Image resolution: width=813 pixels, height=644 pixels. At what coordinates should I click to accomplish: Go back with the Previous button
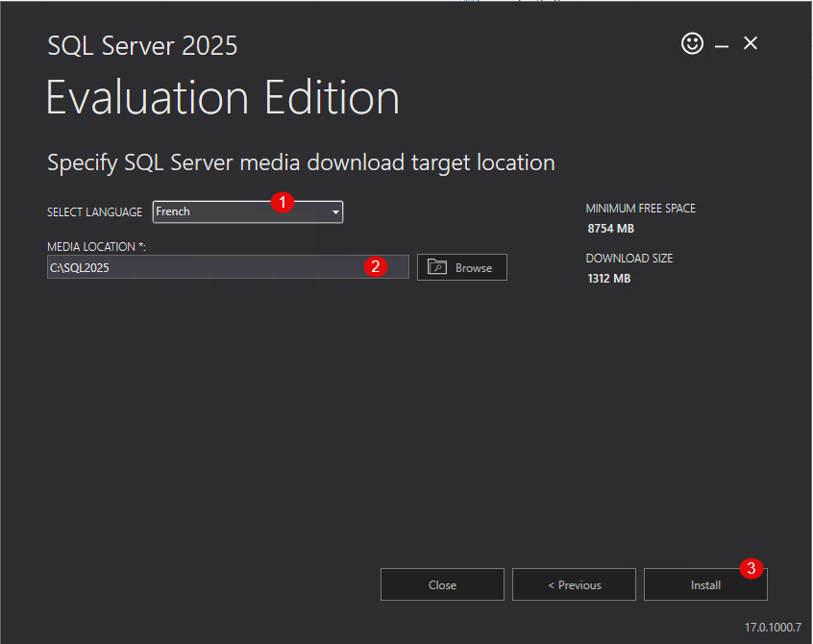(x=574, y=585)
